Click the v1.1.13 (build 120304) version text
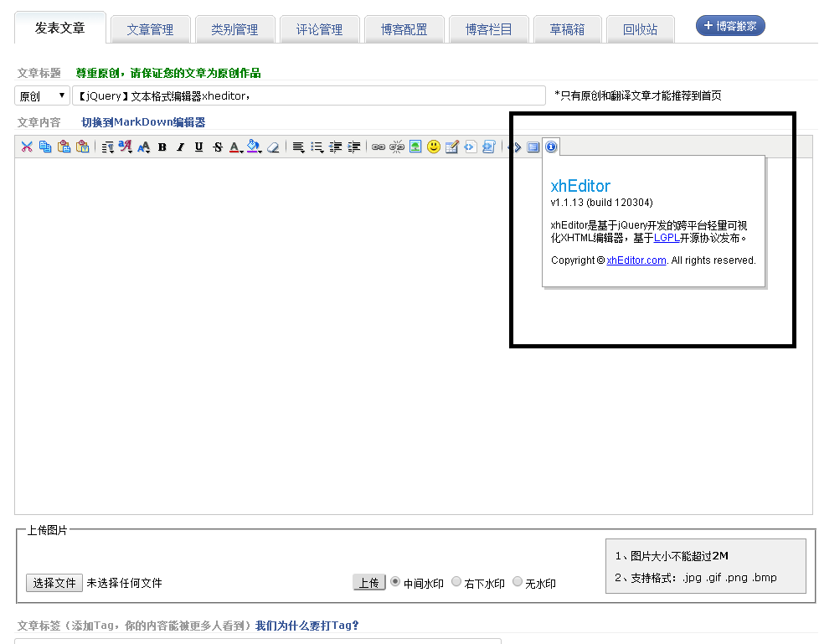This screenshot has width=819, height=644. 602,202
